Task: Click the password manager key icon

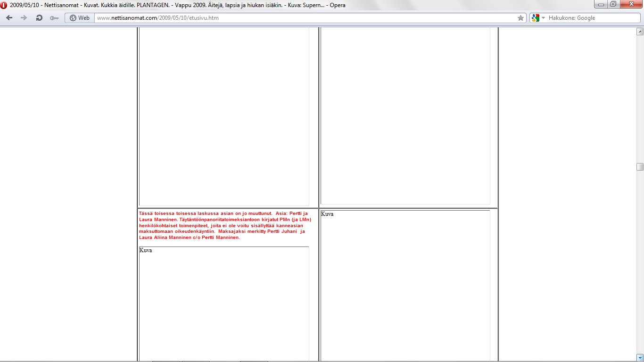Action: tap(54, 18)
